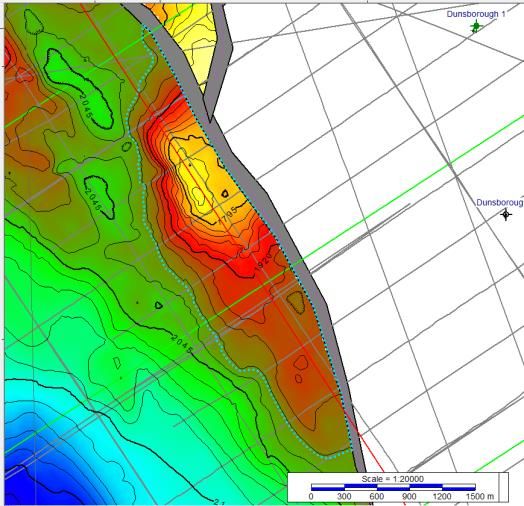524x506 pixels.
Task: Select the small oval contour below the 2045 closure
Action: (x=126, y=146)
